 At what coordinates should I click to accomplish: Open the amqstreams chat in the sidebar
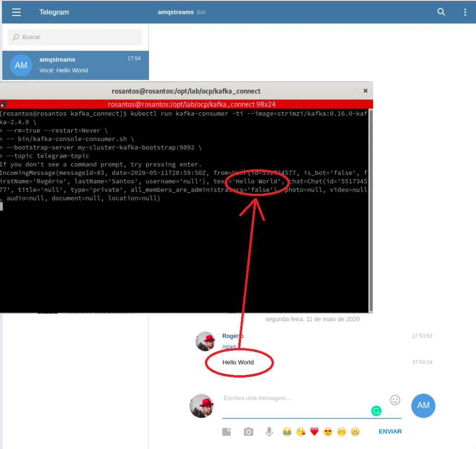point(75,65)
